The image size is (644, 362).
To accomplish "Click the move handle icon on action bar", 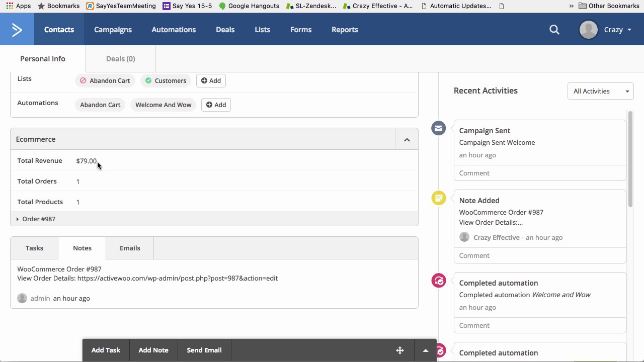I will [x=400, y=350].
